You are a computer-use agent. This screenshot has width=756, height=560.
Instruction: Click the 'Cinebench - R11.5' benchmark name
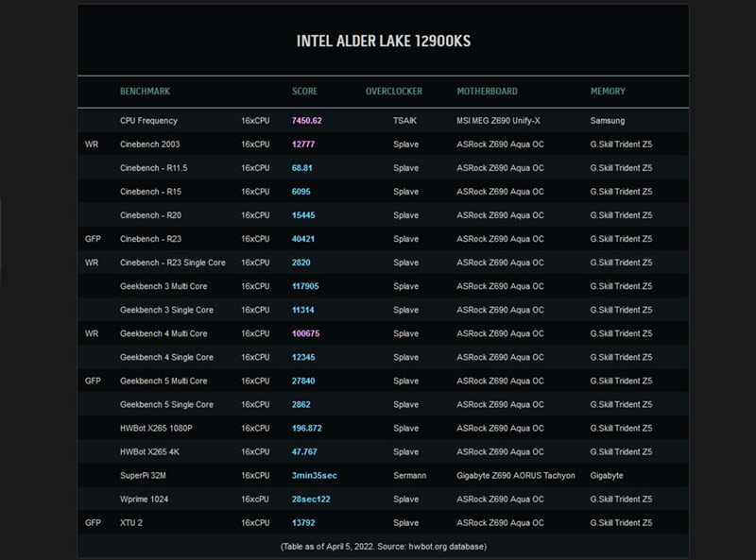point(154,168)
